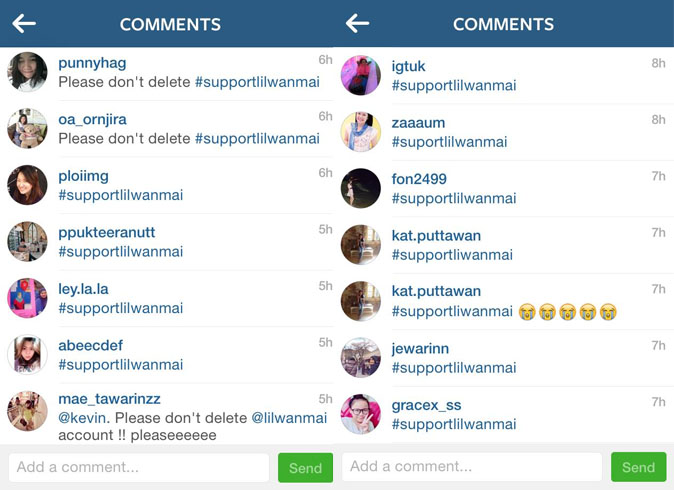This screenshot has height=490, width=674.
Task: Click the right Add a comment field
Action: 472,466
